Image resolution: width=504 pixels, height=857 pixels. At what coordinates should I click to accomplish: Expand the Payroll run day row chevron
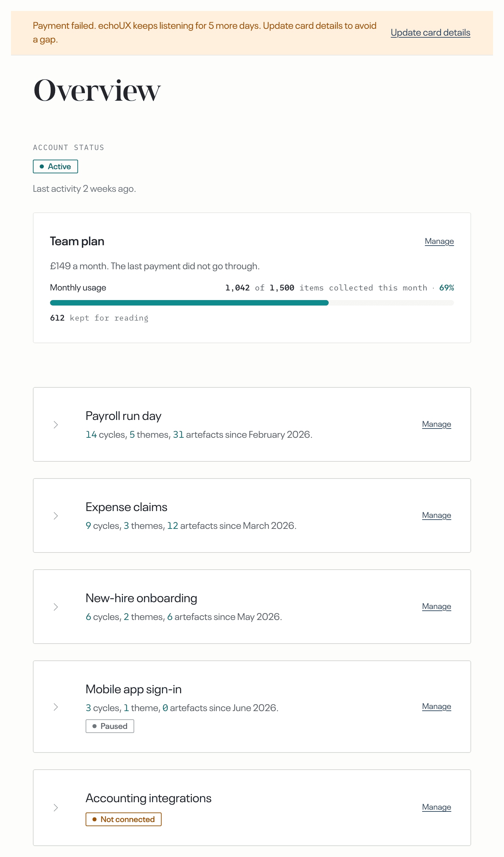[x=56, y=425]
